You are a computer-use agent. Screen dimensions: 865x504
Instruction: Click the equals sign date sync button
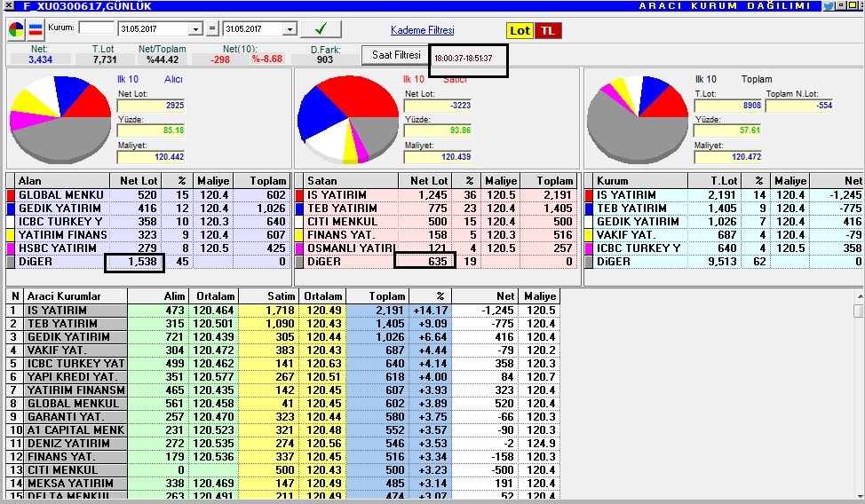click(x=212, y=28)
